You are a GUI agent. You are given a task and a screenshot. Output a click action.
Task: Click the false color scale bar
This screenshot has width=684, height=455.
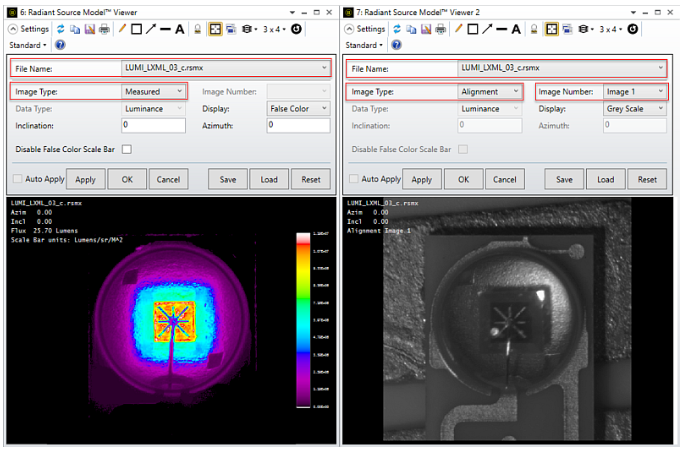pos(303,321)
